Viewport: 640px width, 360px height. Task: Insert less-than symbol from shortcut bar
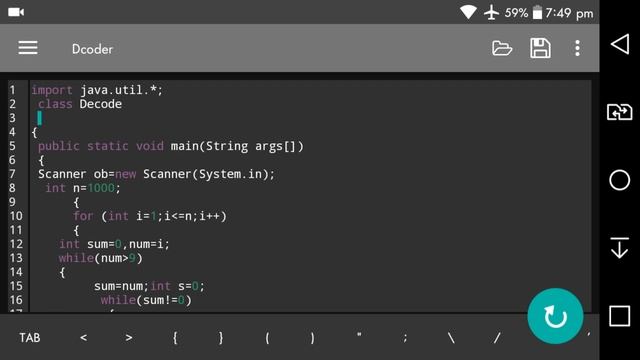84,338
